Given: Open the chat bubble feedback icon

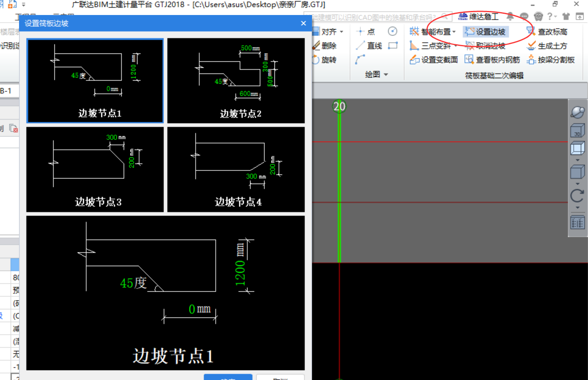Looking at the screenshot, I should point(524,16).
